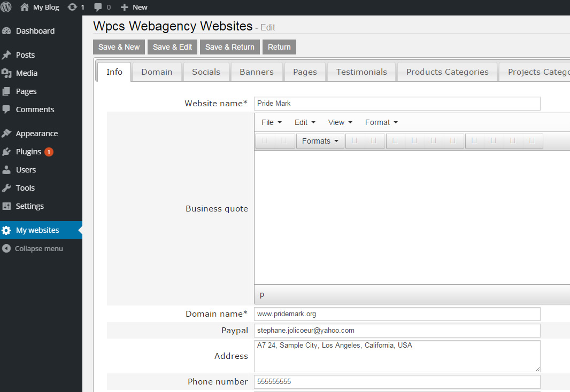Click the WordPress logo in admin bar

coord(6,7)
